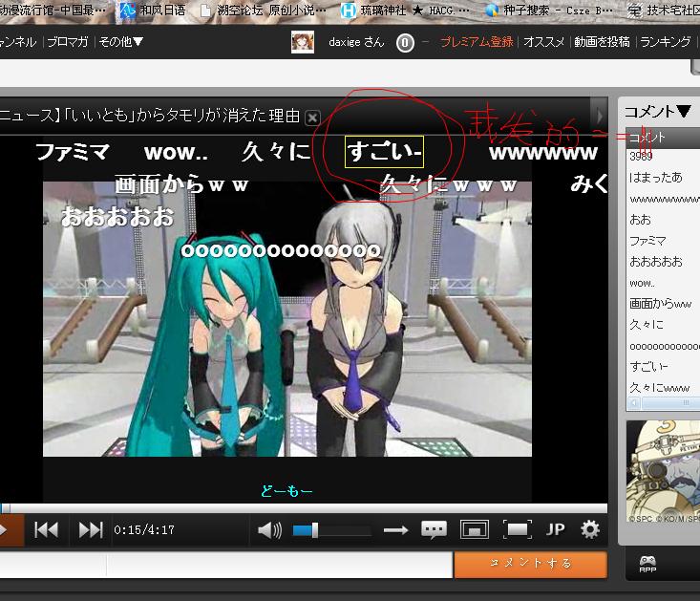Viewport: 700px width, 601px height.
Task: Click the play button
Action: [x=10, y=530]
